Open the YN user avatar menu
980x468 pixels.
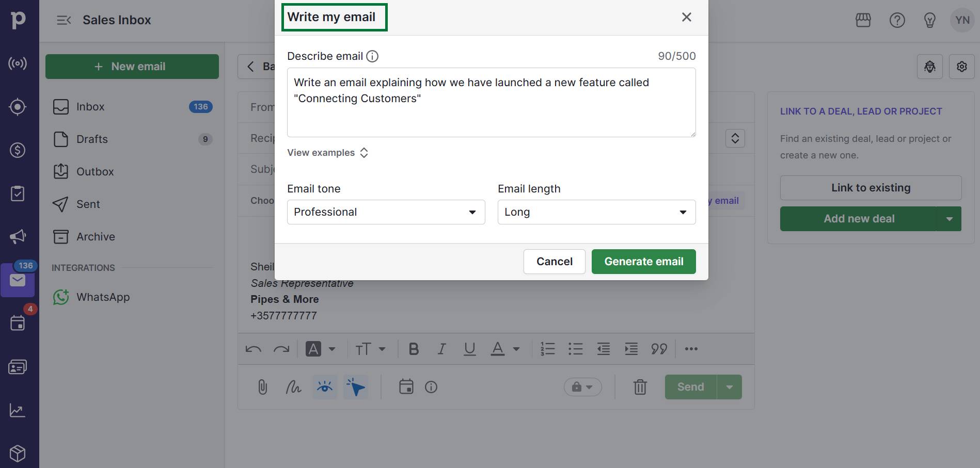click(x=962, y=20)
